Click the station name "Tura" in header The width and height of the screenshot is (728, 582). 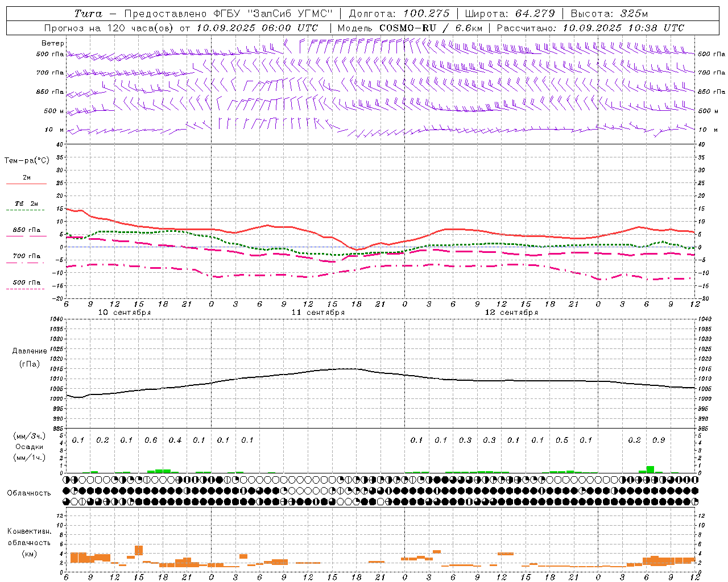[88, 14]
